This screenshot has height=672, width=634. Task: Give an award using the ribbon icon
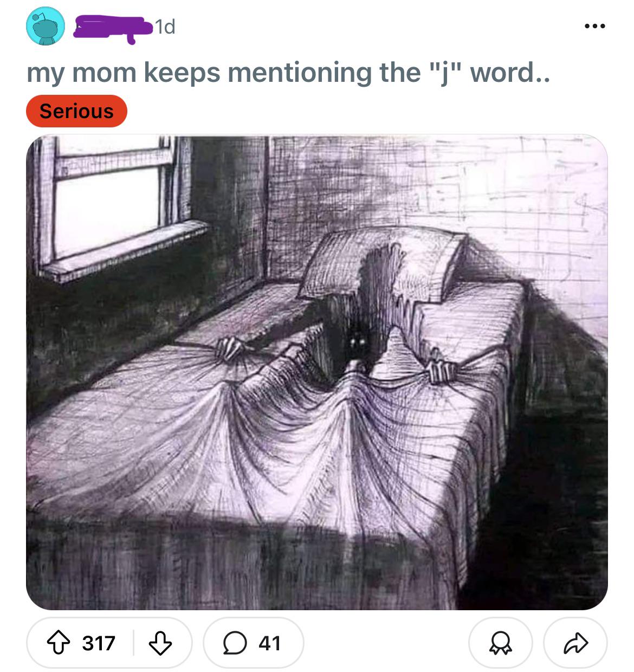(x=500, y=643)
